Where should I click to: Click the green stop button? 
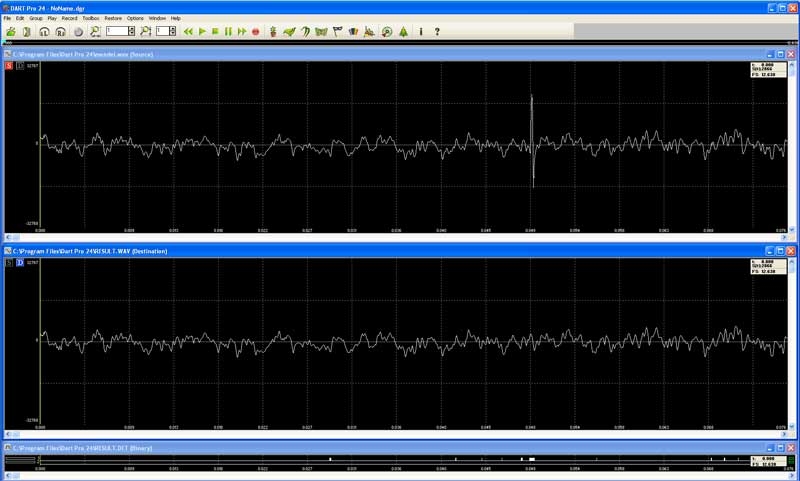(215, 32)
